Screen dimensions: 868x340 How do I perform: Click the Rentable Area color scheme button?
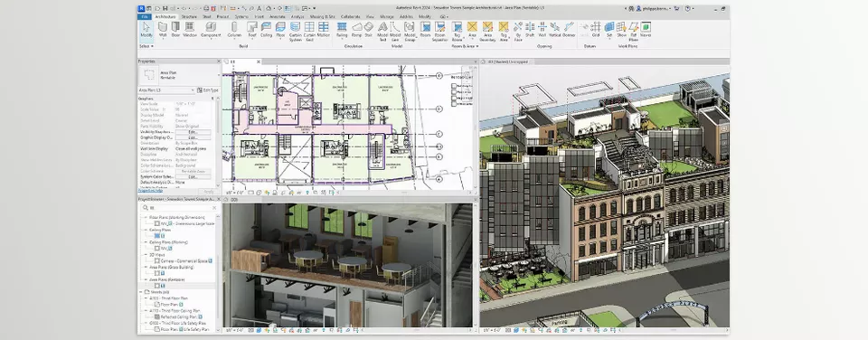coord(193,171)
